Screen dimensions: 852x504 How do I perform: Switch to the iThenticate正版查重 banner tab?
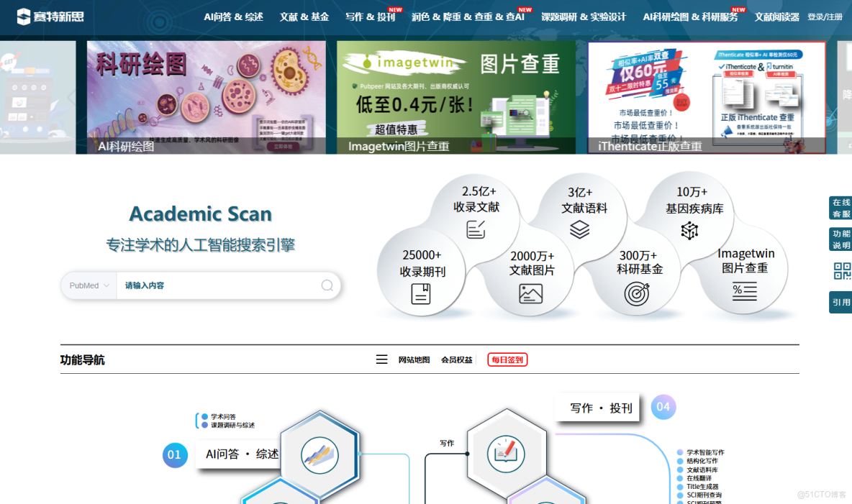[649, 146]
